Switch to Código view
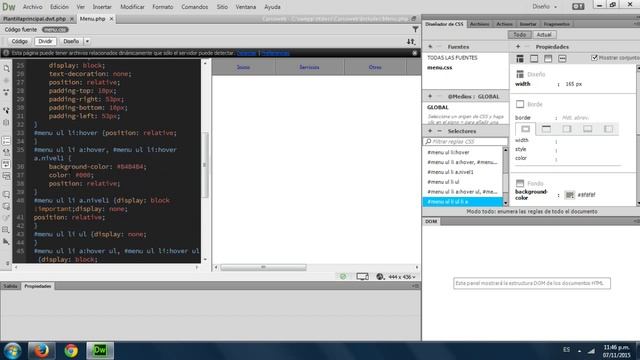 (x=19, y=41)
